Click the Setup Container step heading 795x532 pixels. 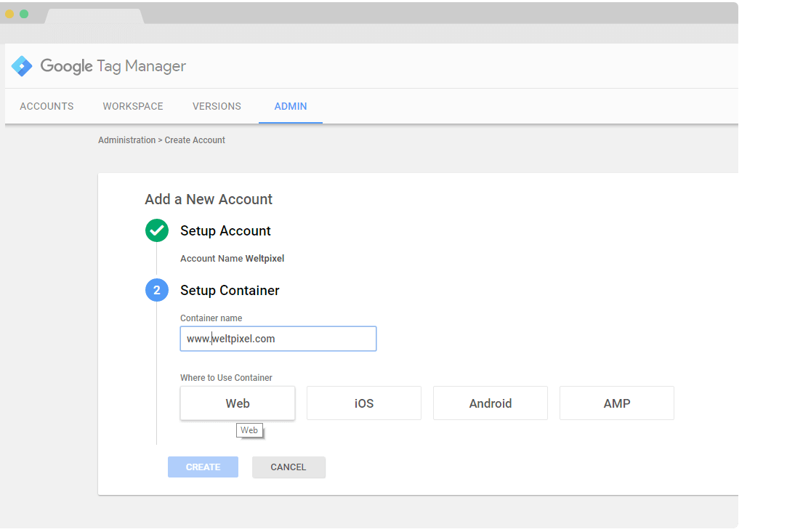[230, 291]
